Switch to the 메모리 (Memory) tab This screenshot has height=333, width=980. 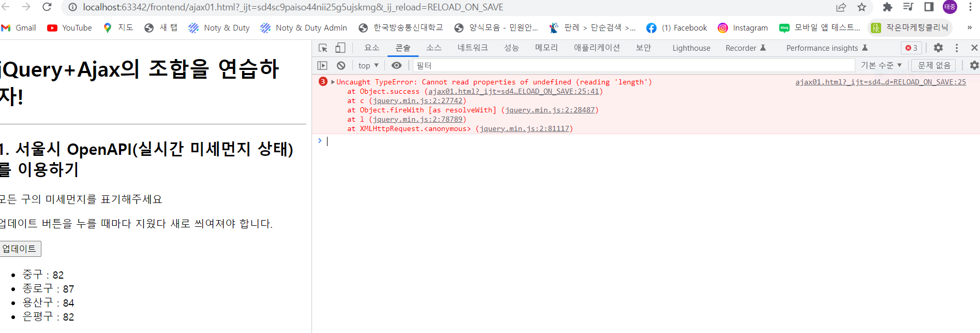coord(546,48)
